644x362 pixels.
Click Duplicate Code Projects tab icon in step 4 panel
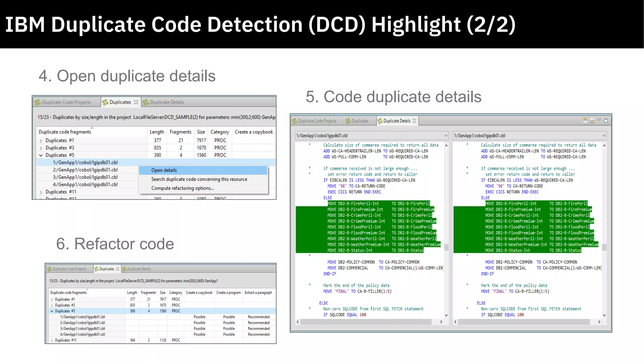[x=38, y=102]
